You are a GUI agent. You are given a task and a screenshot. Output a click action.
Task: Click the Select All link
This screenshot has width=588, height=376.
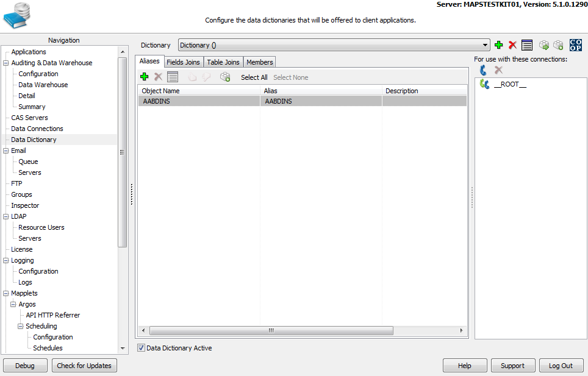point(254,77)
